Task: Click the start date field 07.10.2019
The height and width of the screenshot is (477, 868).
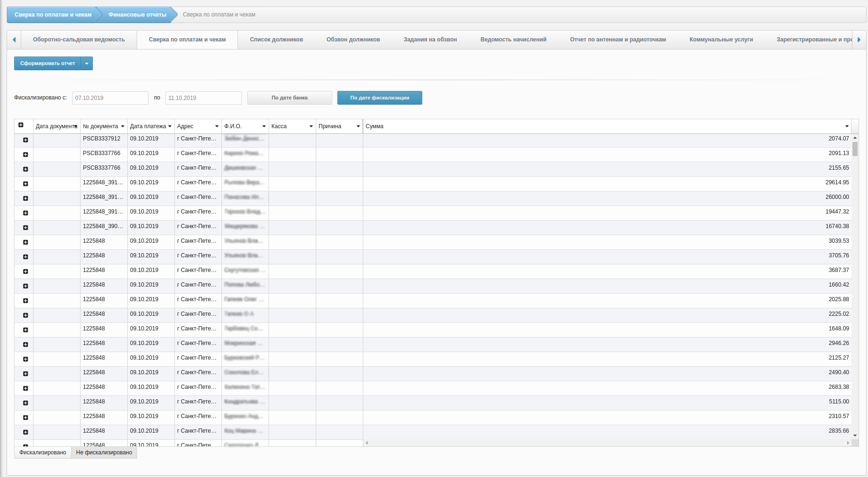Action: (110, 98)
